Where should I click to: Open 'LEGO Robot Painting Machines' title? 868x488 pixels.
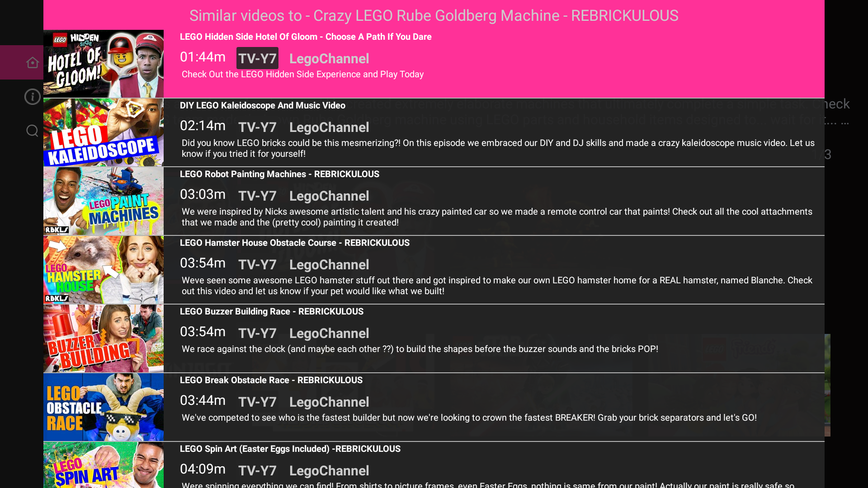[x=279, y=174]
